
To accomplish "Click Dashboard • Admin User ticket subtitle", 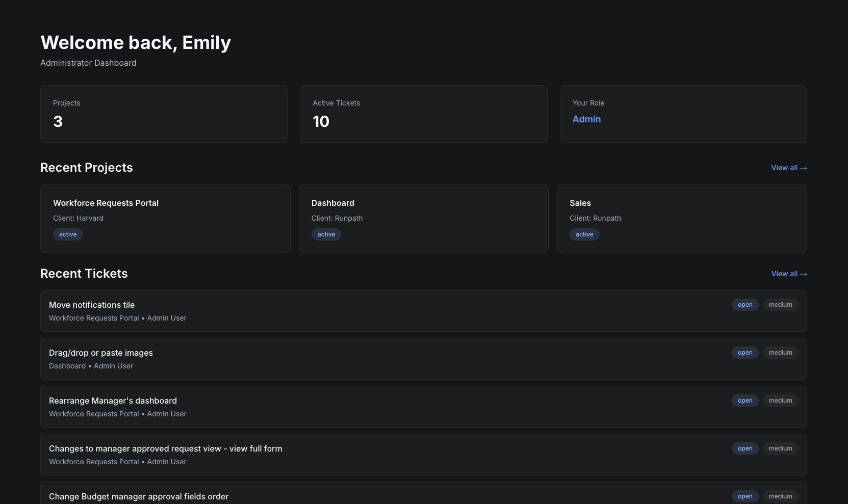I will click(x=91, y=366).
